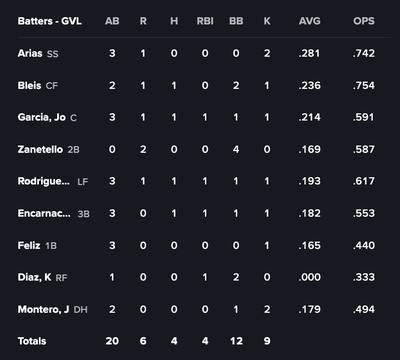This screenshot has height=360, width=400.
Task: Click the AVG column header
Action: [x=310, y=21]
